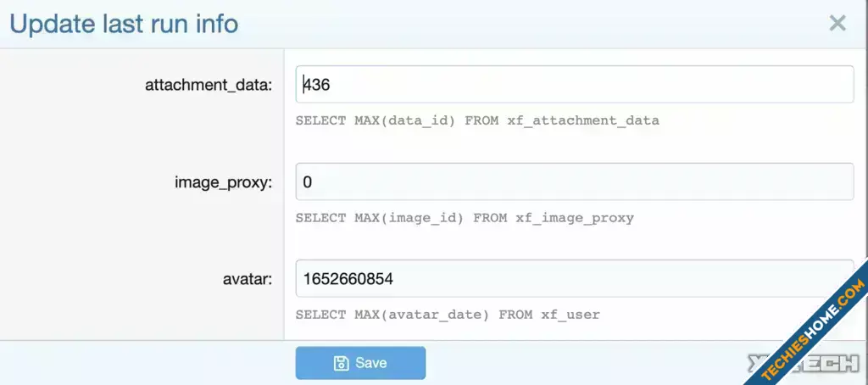
Task: Click the image_proxy field label
Action: click(223, 181)
